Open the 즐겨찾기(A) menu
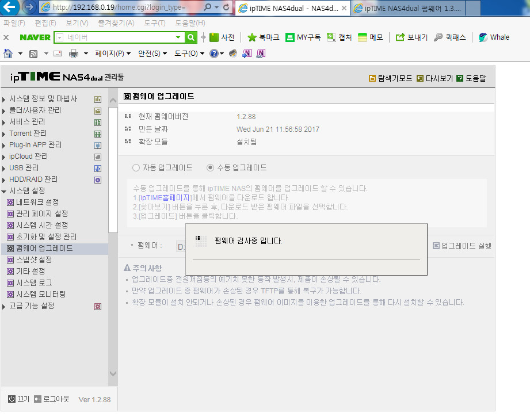The width and height of the screenshot is (530, 420). click(x=116, y=23)
